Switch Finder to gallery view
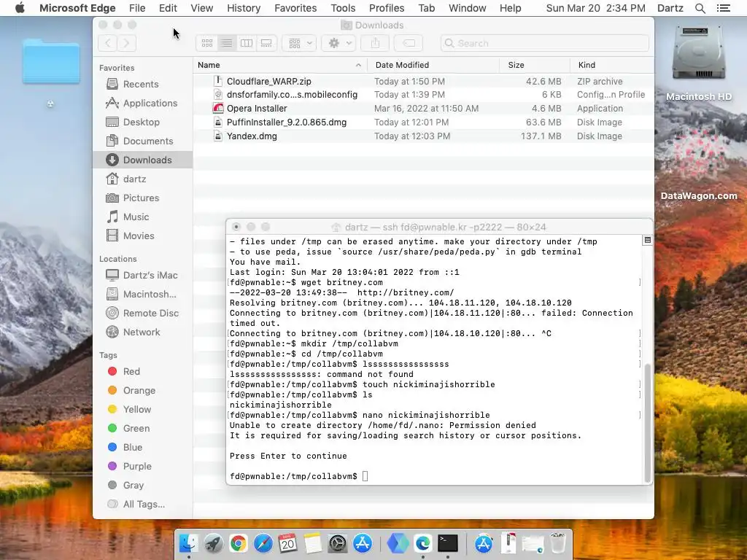The image size is (747, 560). coord(266,43)
